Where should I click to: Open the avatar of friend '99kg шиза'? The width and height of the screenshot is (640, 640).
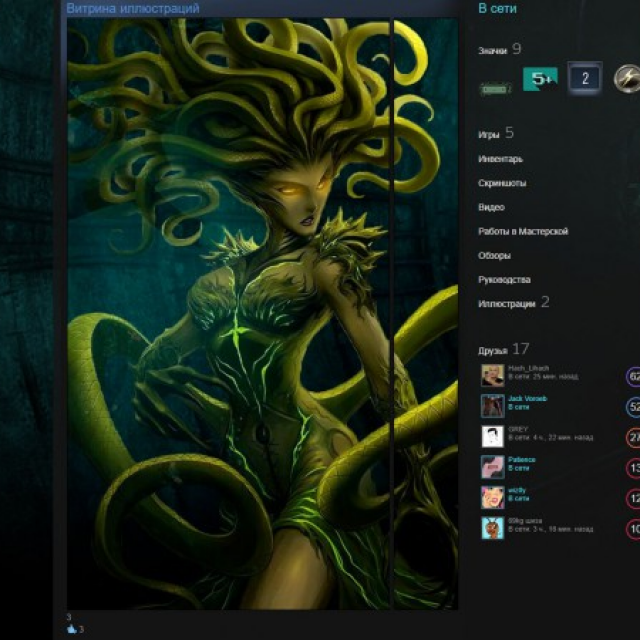(493, 528)
